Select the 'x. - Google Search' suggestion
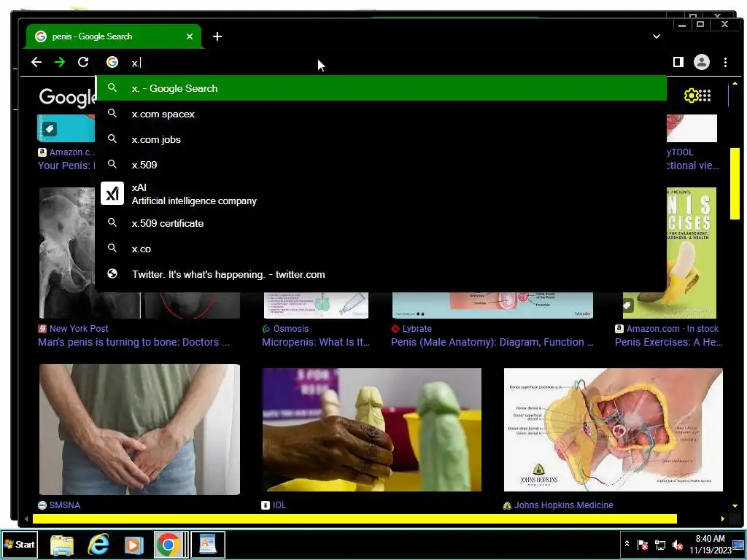Image resolution: width=747 pixels, height=560 pixels. tap(381, 88)
